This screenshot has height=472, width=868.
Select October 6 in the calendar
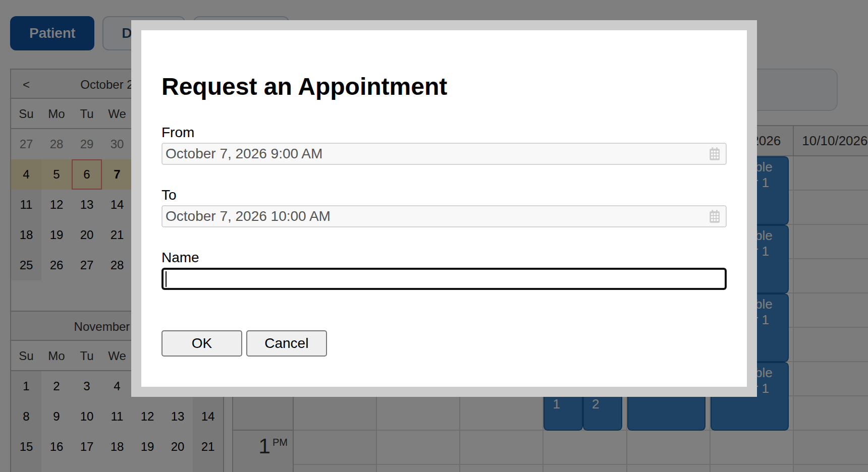[x=87, y=174]
